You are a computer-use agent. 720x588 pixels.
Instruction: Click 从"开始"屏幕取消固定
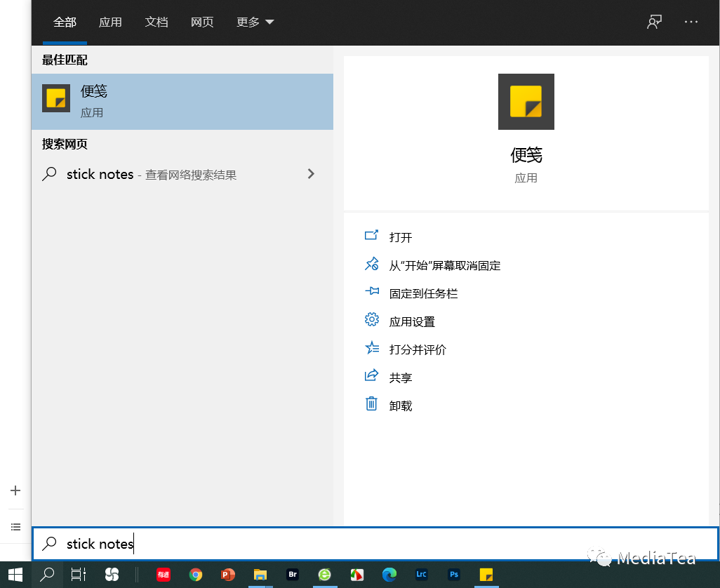(x=444, y=266)
